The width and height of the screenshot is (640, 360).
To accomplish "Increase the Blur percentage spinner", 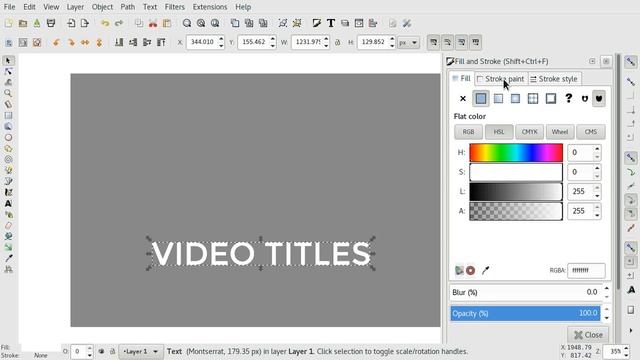I will (x=607, y=289).
